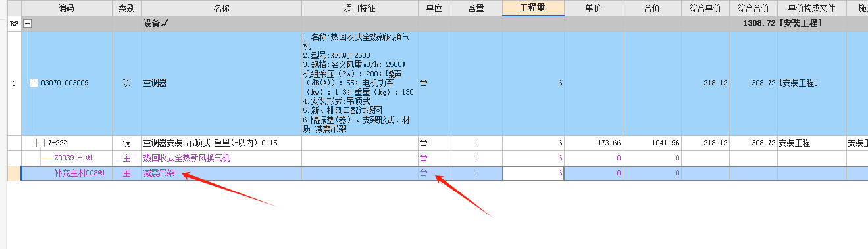Select the 工程量 column header
The height and width of the screenshot is (249, 868).
pyautogui.click(x=533, y=8)
